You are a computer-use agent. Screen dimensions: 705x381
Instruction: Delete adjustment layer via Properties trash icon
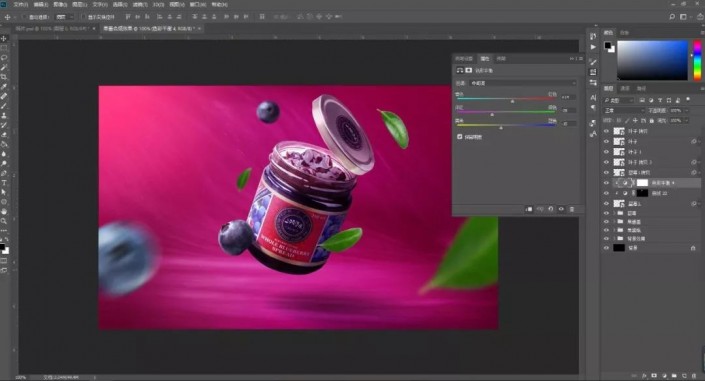[572, 209]
